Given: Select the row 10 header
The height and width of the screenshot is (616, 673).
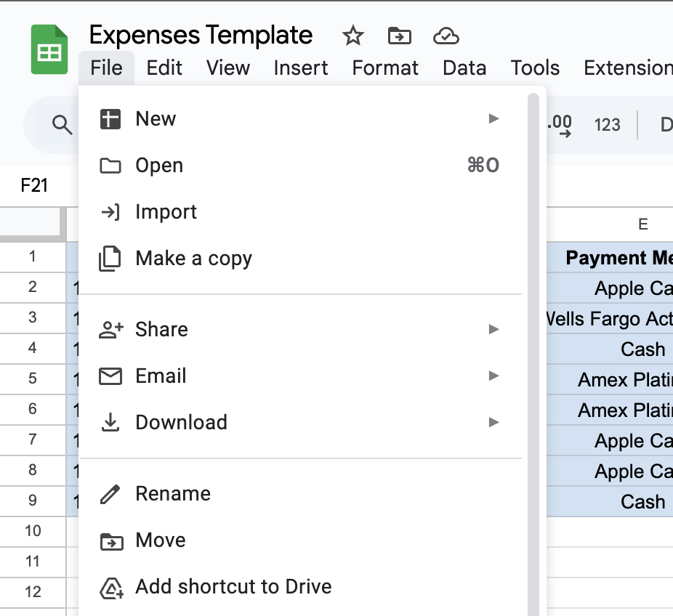Looking at the screenshot, I should [x=33, y=531].
